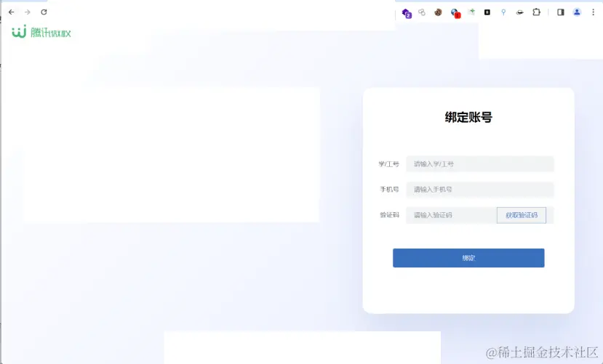Go back with the browser back arrow
Screen dimensions: 603x364
click(12, 12)
